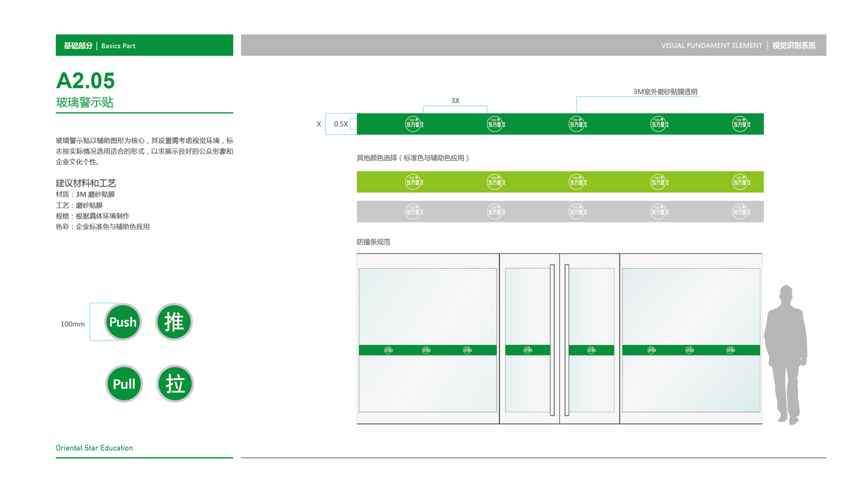Screen dimensions: 868x488
Task: Click the right door's vertical handle
Action: [567, 340]
